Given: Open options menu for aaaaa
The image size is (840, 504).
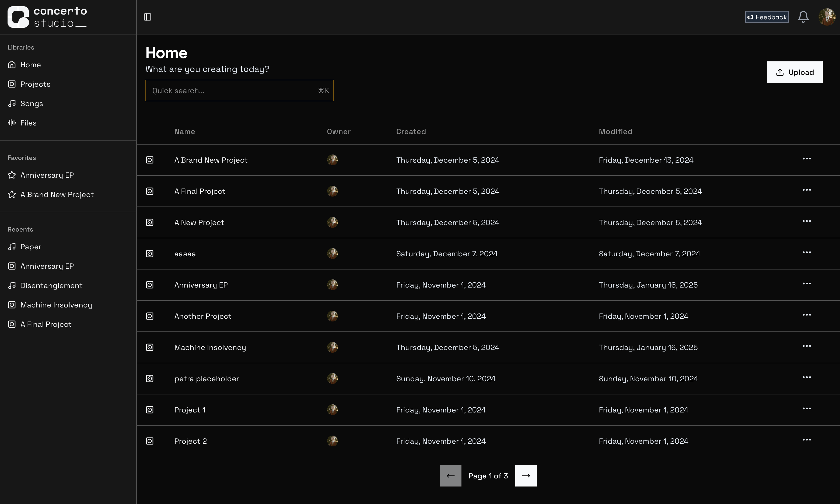Looking at the screenshot, I should click(807, 252).
